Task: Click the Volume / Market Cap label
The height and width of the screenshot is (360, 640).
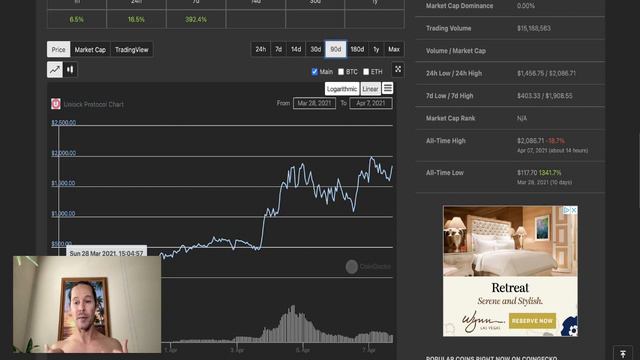Action: [x=456, y=51]
